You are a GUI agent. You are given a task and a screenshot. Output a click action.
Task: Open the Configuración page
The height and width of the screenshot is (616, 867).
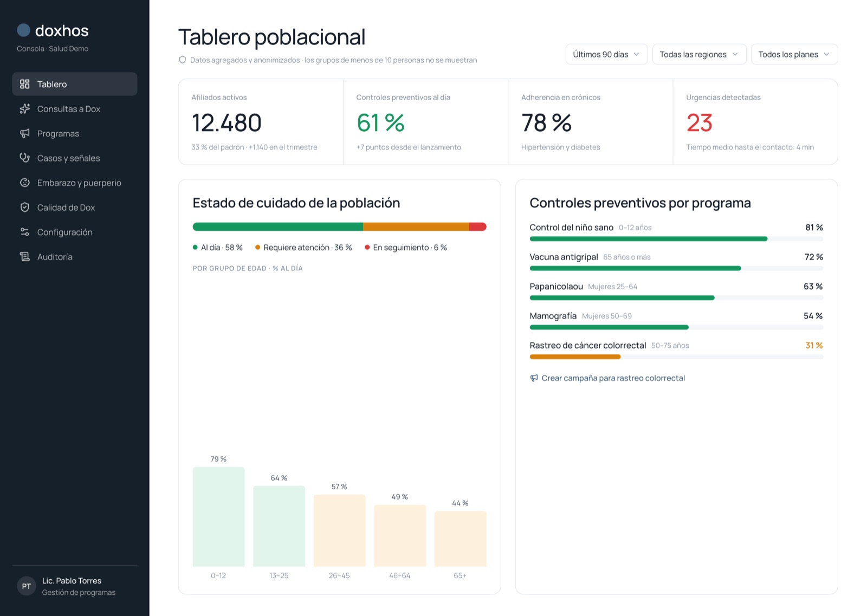75,232
